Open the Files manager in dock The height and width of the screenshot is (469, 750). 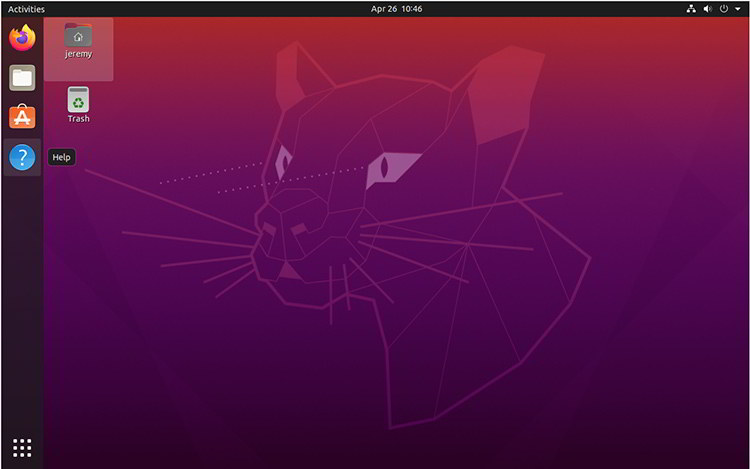pos(22,77)
